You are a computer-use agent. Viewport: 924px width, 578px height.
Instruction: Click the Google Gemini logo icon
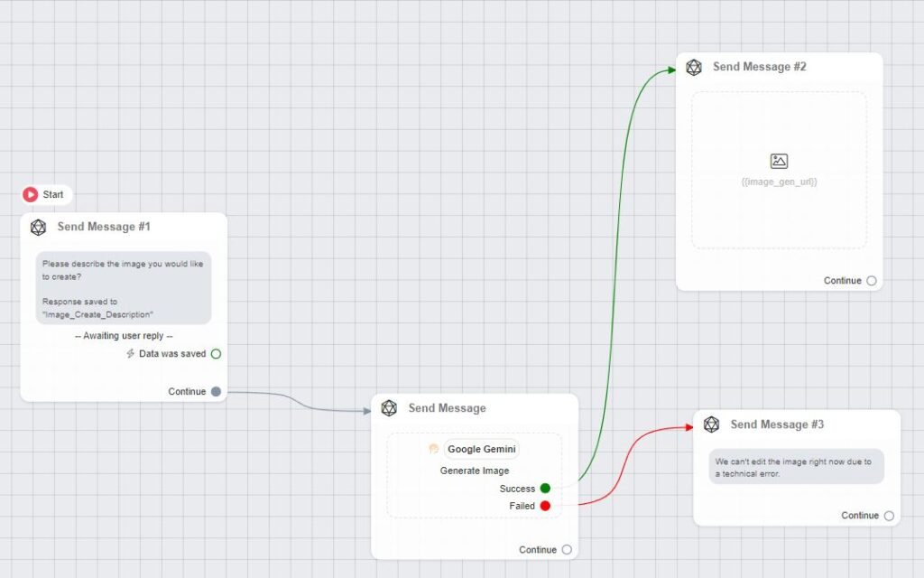coord(434,449)
